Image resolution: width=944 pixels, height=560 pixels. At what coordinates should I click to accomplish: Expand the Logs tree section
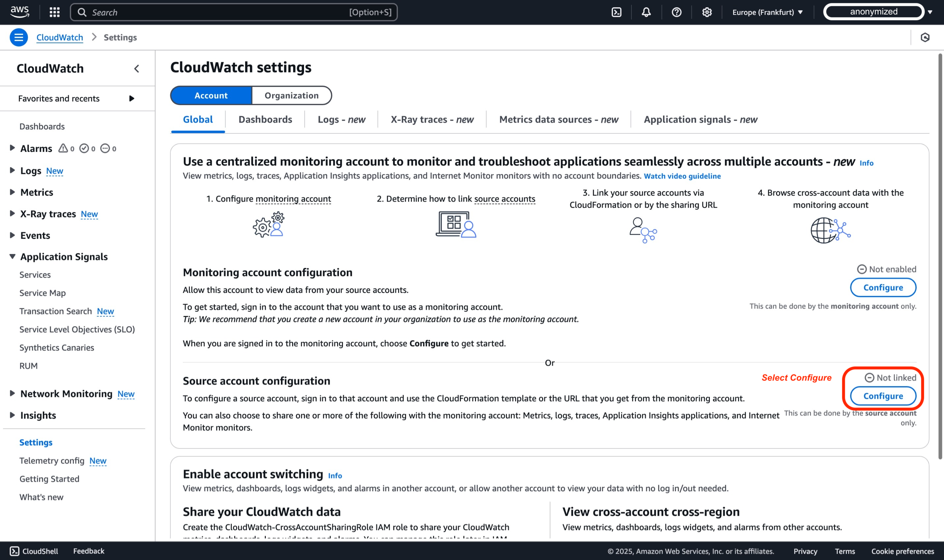(12, 170)
